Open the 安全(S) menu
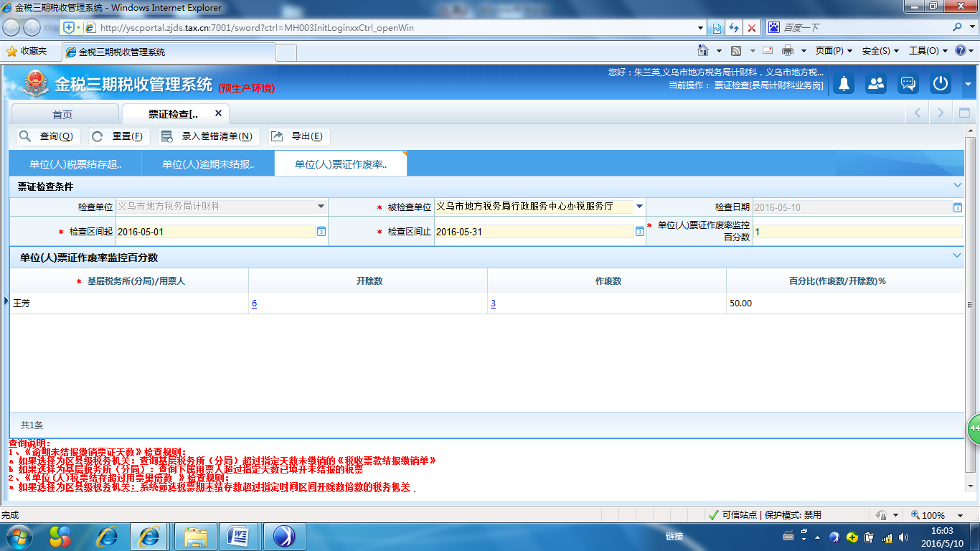The image size is (980, 551). coord(880,51)
